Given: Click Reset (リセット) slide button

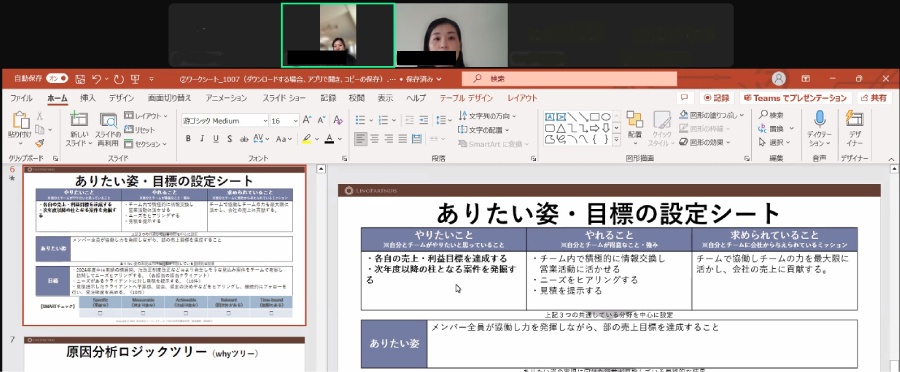Looking at the screenshot, I should pos(139,130).
